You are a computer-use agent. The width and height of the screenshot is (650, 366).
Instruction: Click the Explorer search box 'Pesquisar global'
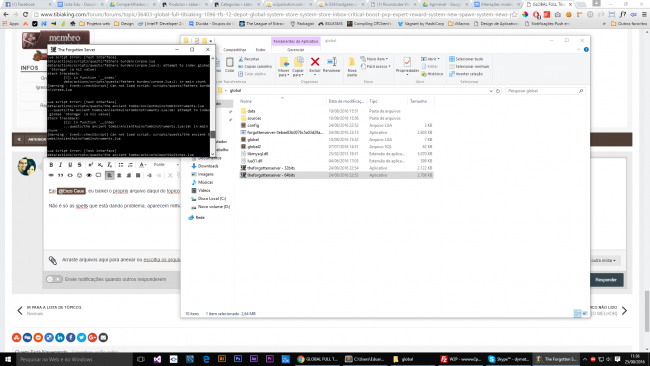point(545,91)
